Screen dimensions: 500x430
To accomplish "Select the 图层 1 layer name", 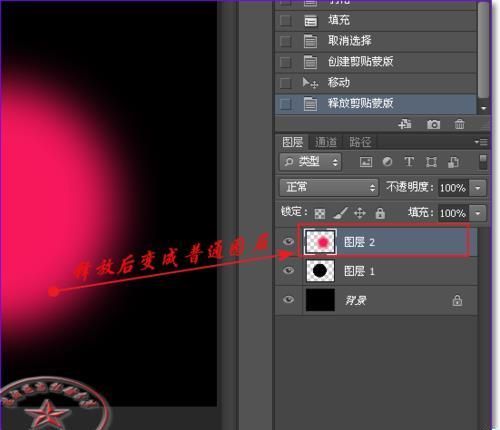I will pyautogui.click(x=359, y=271).
